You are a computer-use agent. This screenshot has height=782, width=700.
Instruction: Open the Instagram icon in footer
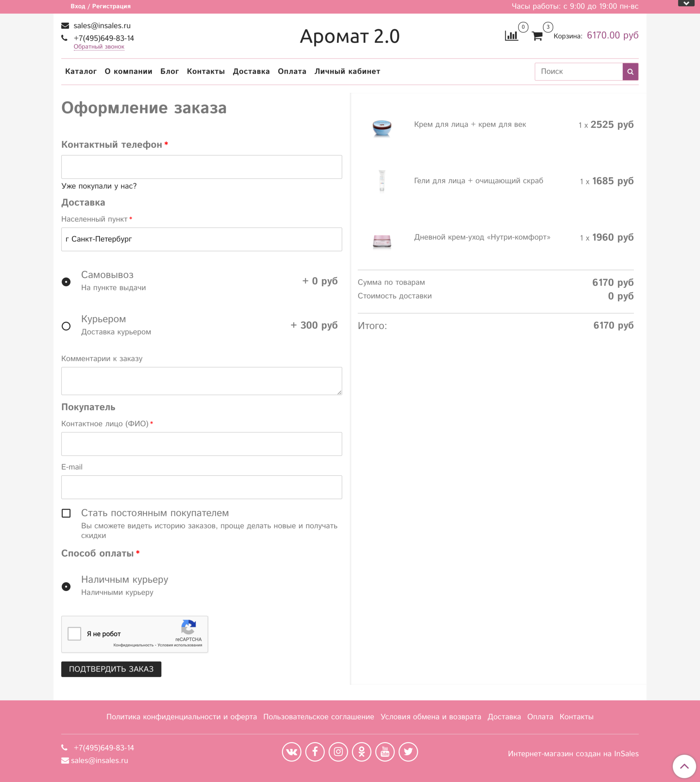(338, 751)
